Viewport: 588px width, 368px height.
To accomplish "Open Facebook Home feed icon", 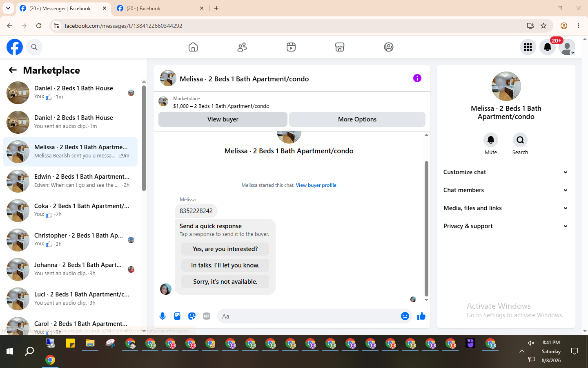I will pos(193,47).
